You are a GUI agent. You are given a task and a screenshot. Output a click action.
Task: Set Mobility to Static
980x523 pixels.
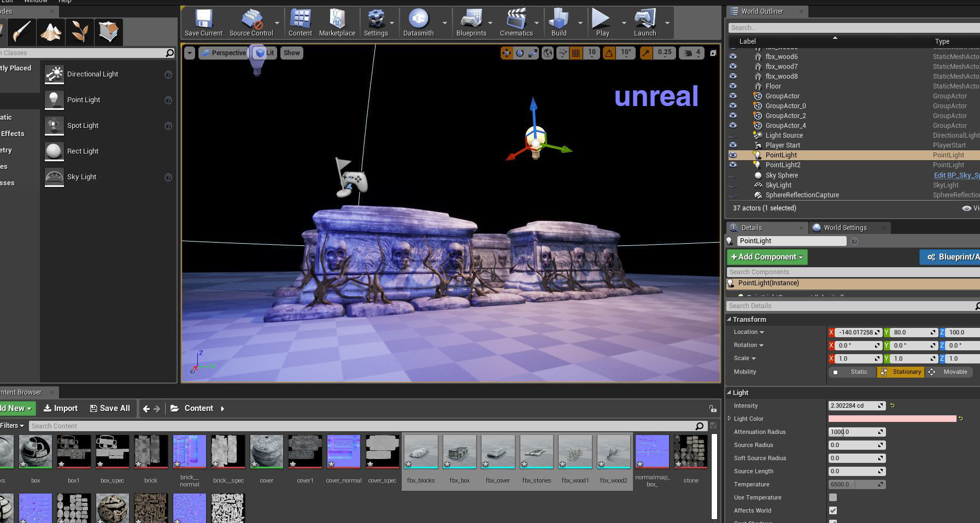(x=852, y=372)
